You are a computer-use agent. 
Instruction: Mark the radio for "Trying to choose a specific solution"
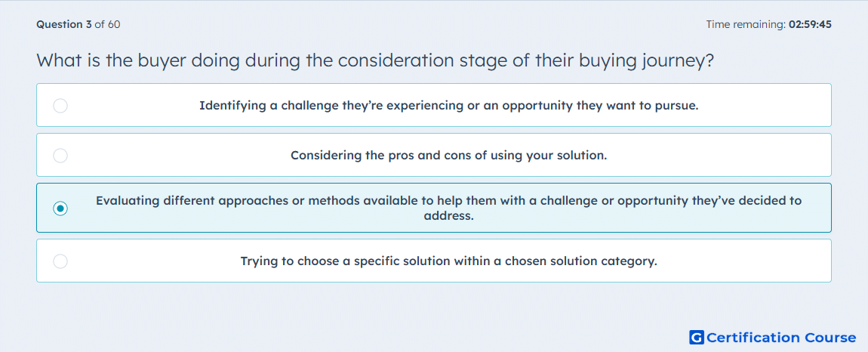coord(60,261)
